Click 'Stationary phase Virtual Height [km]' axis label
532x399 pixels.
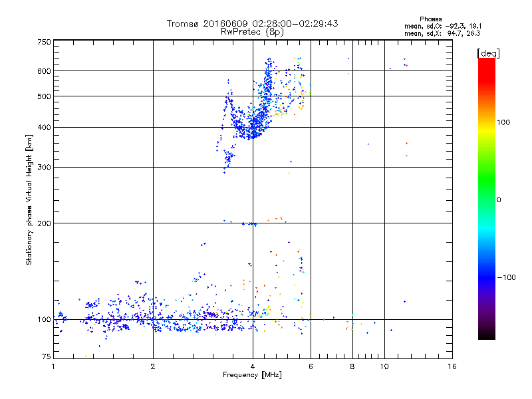coord(29,199)
